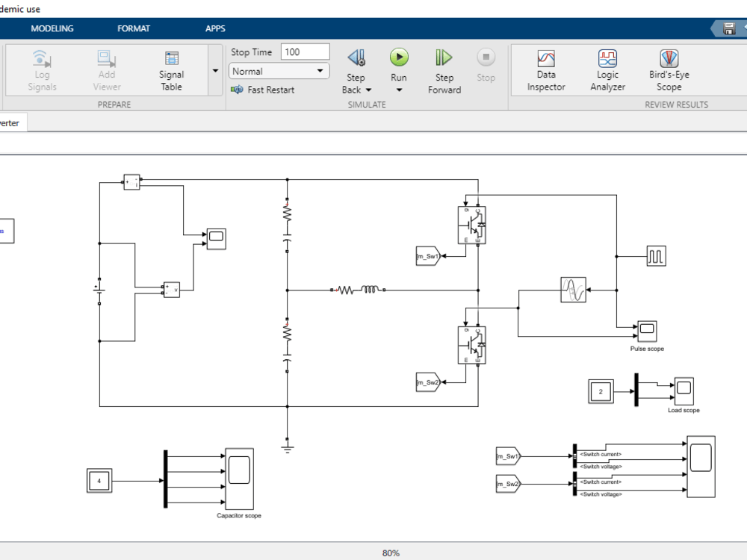Switch to the FORMAT ribbon tab
The height and width of the screenshot is (560, 747).
click(134, 28)
